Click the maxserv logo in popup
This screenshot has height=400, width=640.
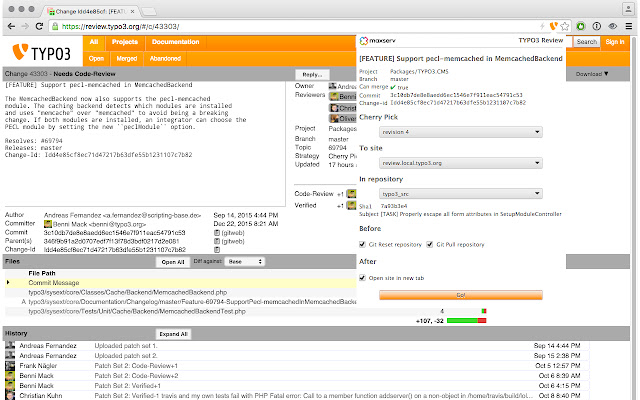(x=378, y=40)
